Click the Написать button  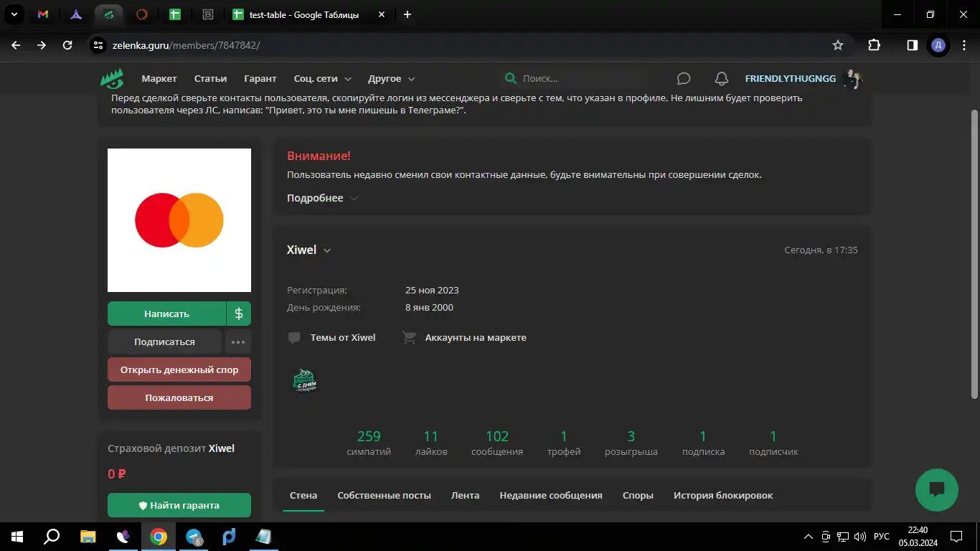(166, 314)
